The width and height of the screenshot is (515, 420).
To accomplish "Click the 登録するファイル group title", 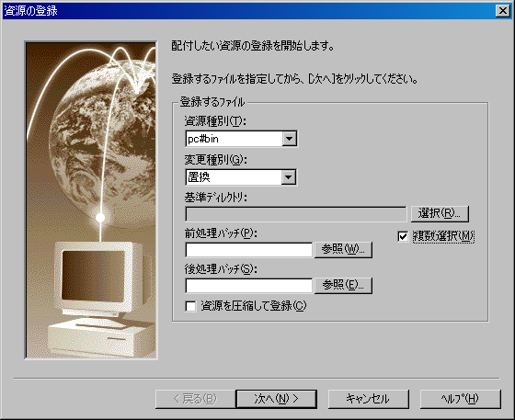I will point(212,102).
